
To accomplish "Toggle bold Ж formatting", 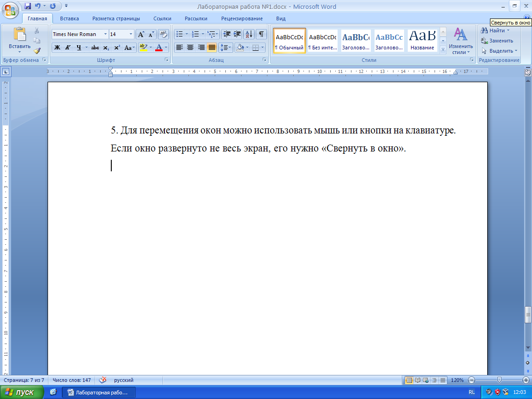I will point(57,48).
